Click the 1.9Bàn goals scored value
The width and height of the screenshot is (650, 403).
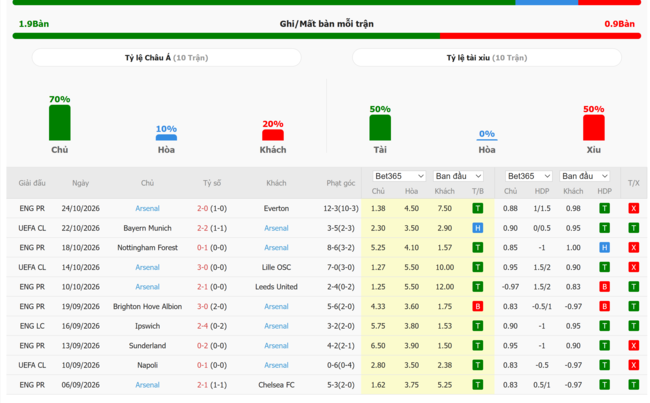34,24
